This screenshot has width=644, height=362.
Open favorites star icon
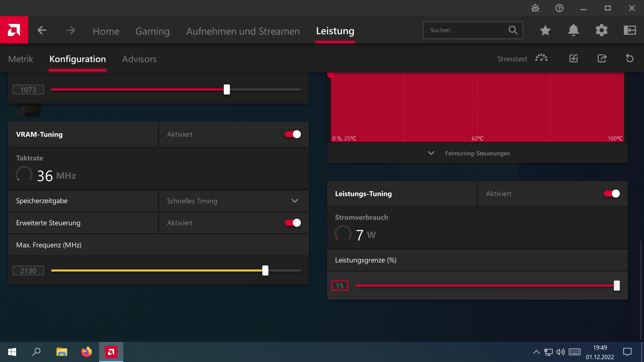545,31
